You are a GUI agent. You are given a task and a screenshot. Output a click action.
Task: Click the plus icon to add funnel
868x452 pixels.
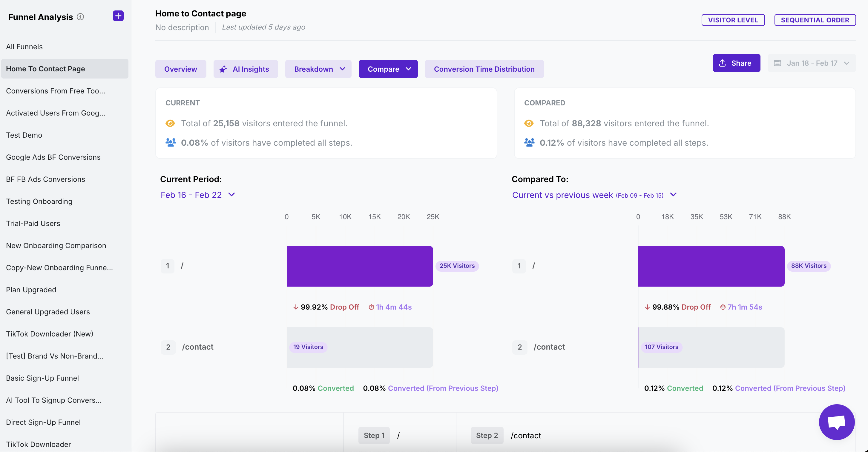tap(118, 16)
